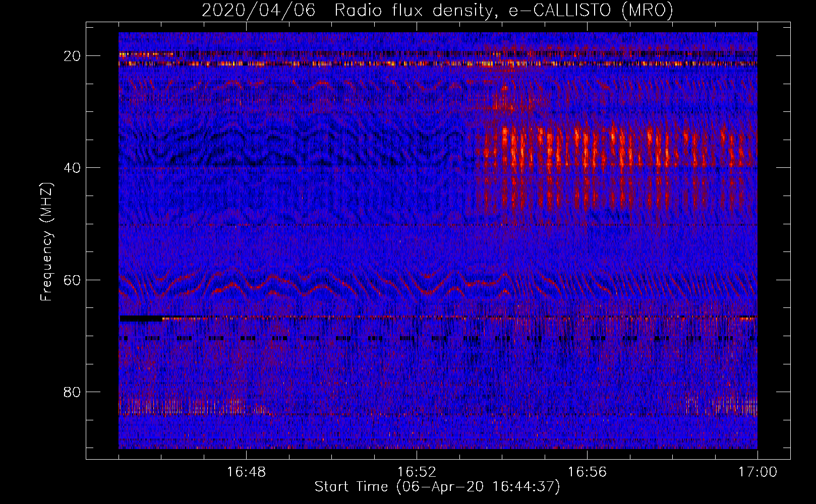Click the 'Frequency (MHZ)' axis label
816x504 pixels.
(46, 242)
